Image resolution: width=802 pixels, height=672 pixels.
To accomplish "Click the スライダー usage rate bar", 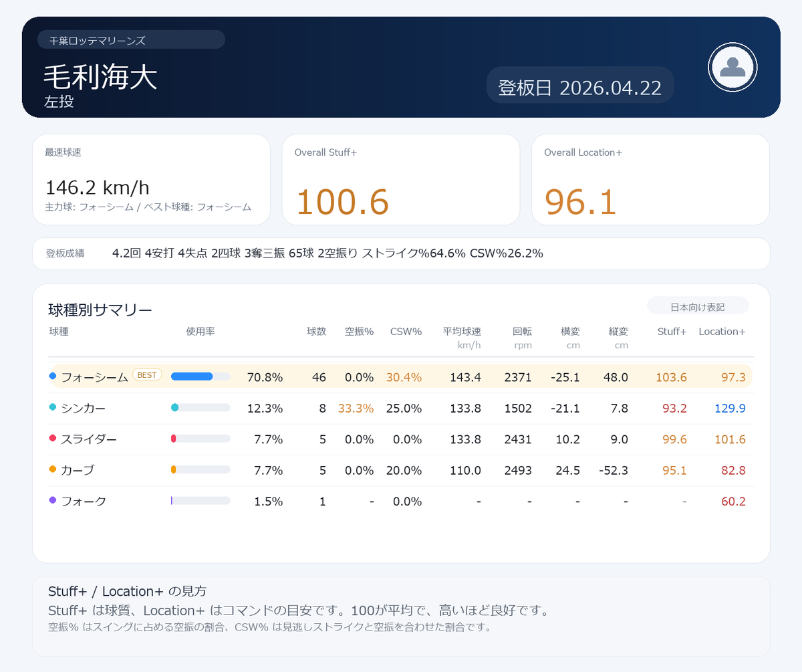I will coord(200,439).
